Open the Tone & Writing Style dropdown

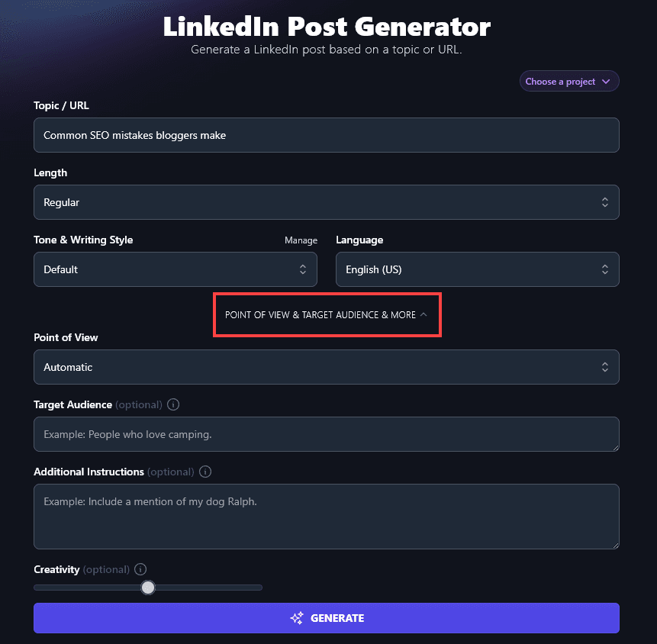(x=176, y=269)
